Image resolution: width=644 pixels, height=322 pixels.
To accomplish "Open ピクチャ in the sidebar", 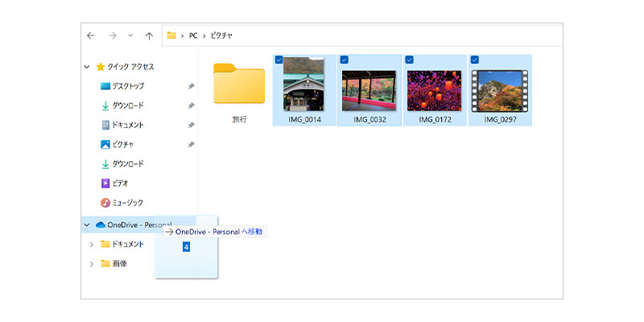I will [x=123, y=145].
